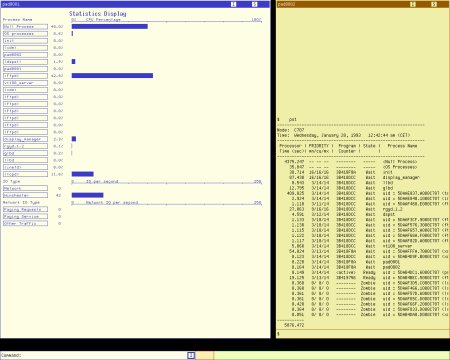Click the dspst CPU usage bar
The width and height of the screenshot is (450, 360).
73,62
